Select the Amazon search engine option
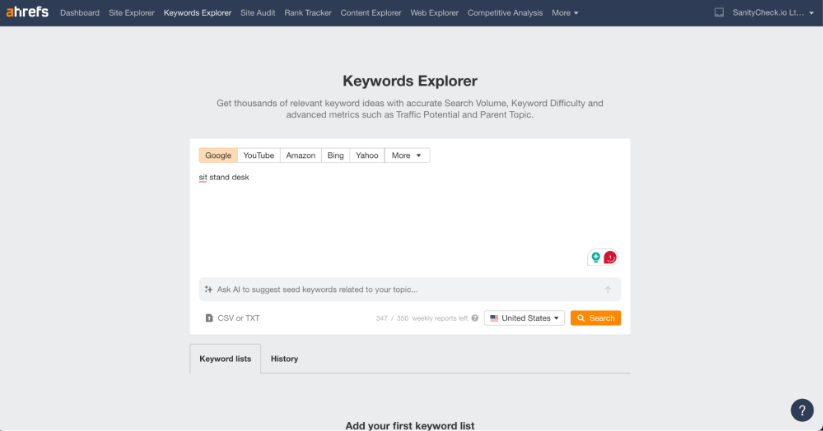The image size is (823, 431). tap(300, 155)
